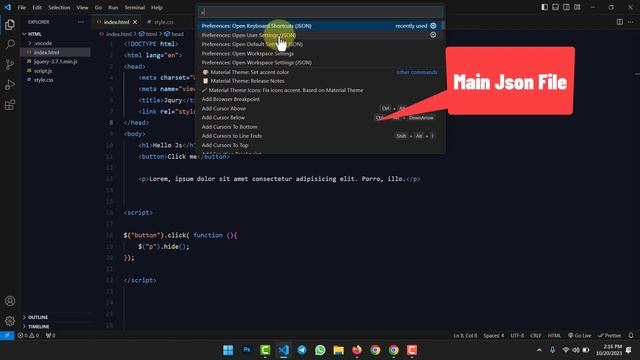Toggle primary side bar layout icon
The image size is (640, 360).
pyautogui.click(x=544, y=7)
